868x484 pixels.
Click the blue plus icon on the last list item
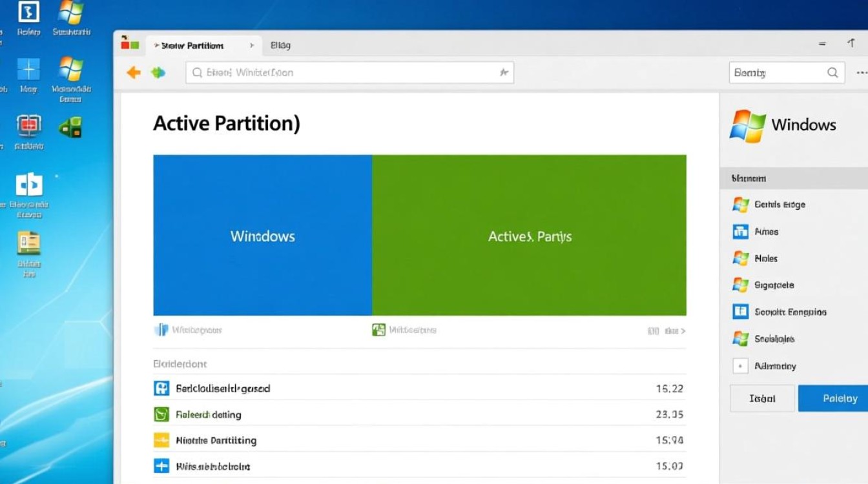click(x=161, y=465)
